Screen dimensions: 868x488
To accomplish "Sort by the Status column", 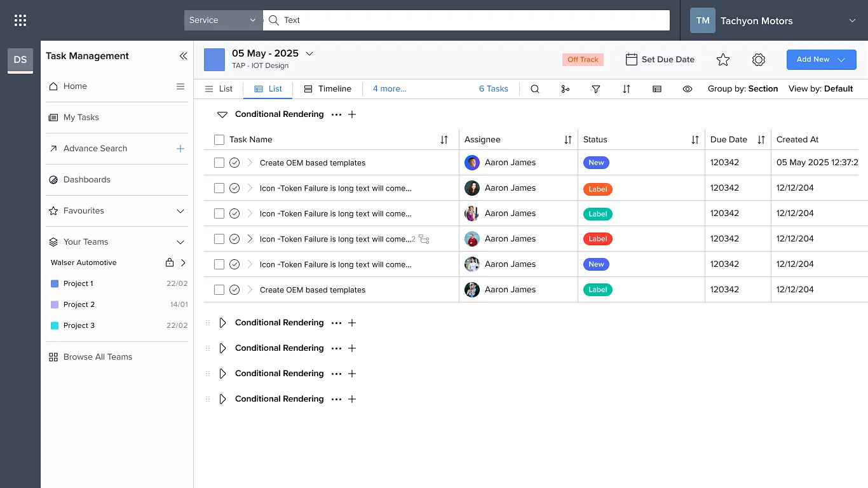I will (x=695, y=140).
